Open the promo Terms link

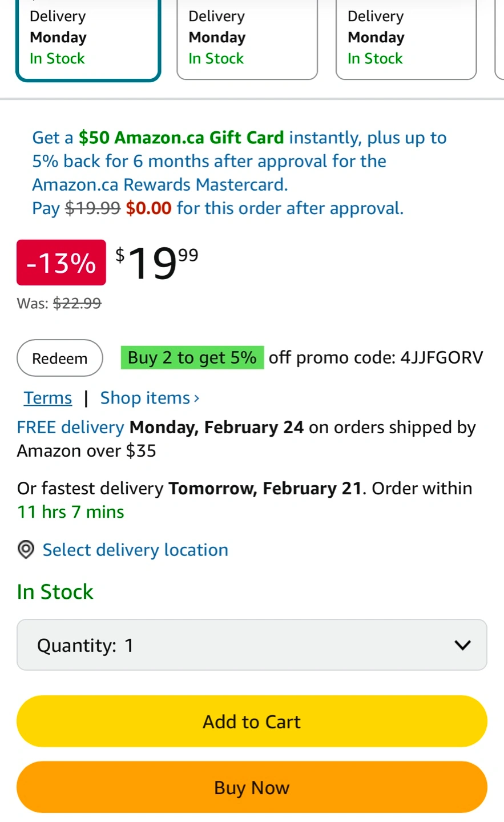tap(48, 398)
